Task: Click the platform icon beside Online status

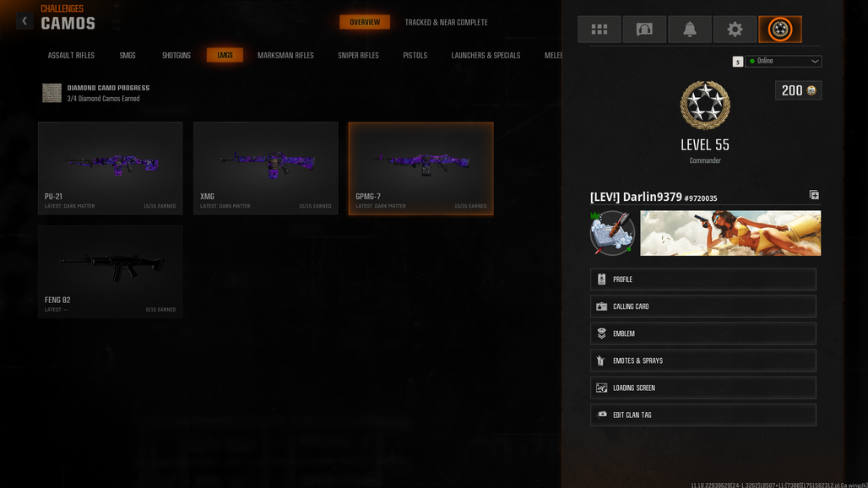Action: (737, 62)
